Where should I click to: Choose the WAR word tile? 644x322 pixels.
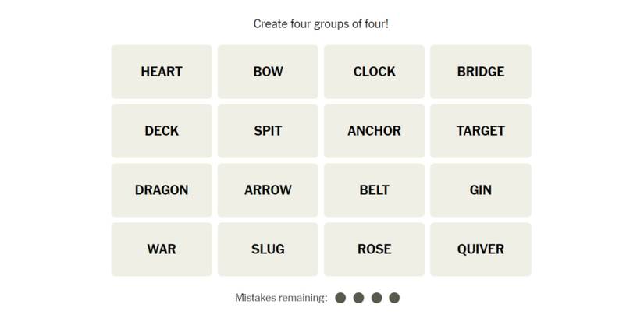click(162, 249)
